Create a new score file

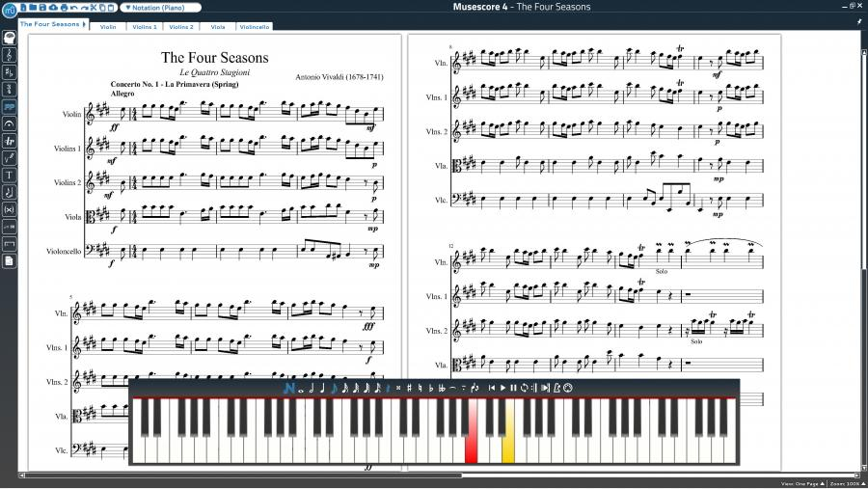23,7
